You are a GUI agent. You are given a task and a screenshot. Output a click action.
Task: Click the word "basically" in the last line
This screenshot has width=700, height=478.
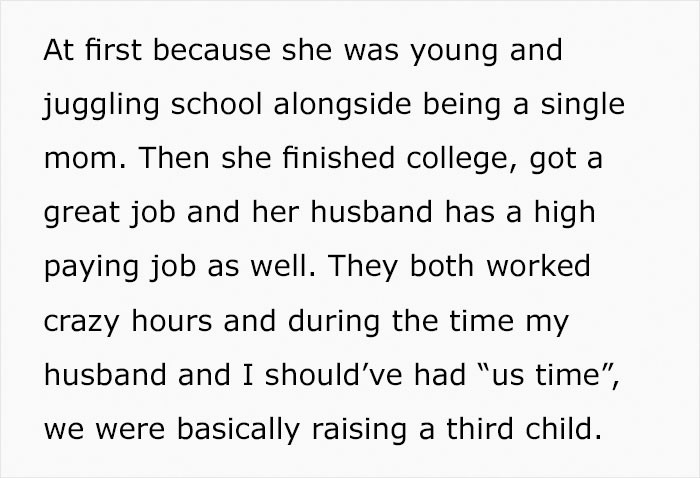point(238,430)
